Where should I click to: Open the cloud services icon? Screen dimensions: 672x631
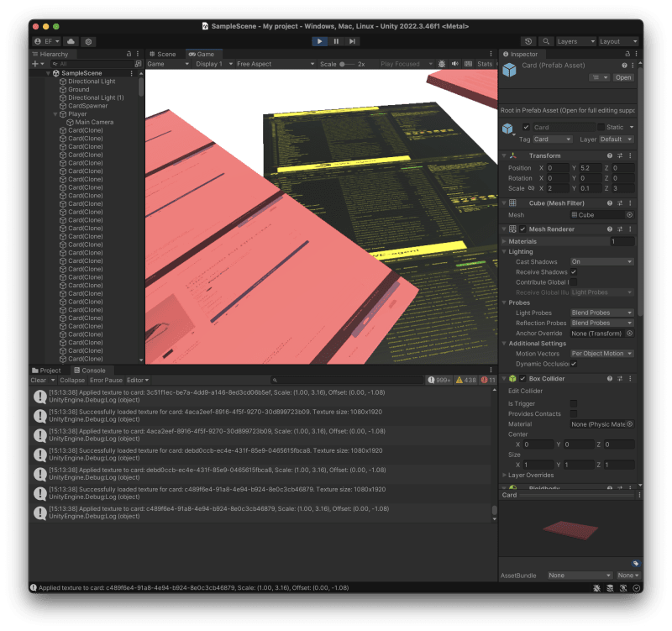[71, 41]
